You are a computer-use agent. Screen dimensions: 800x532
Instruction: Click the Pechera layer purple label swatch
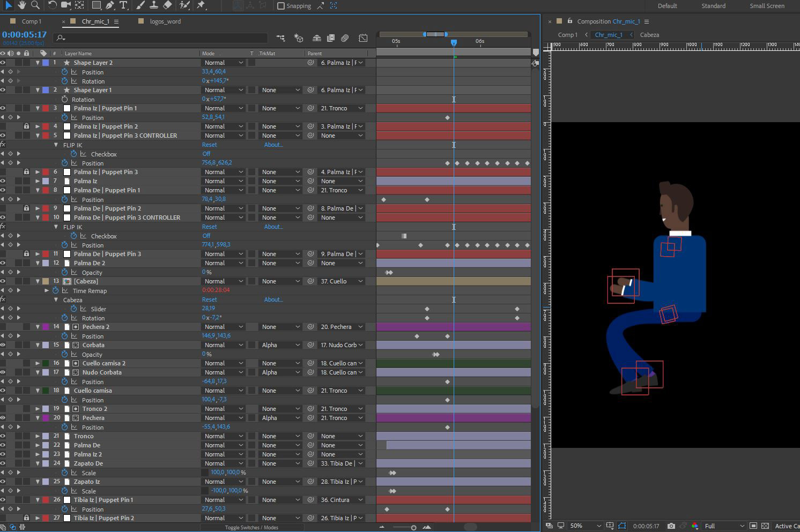coord(45,418)
